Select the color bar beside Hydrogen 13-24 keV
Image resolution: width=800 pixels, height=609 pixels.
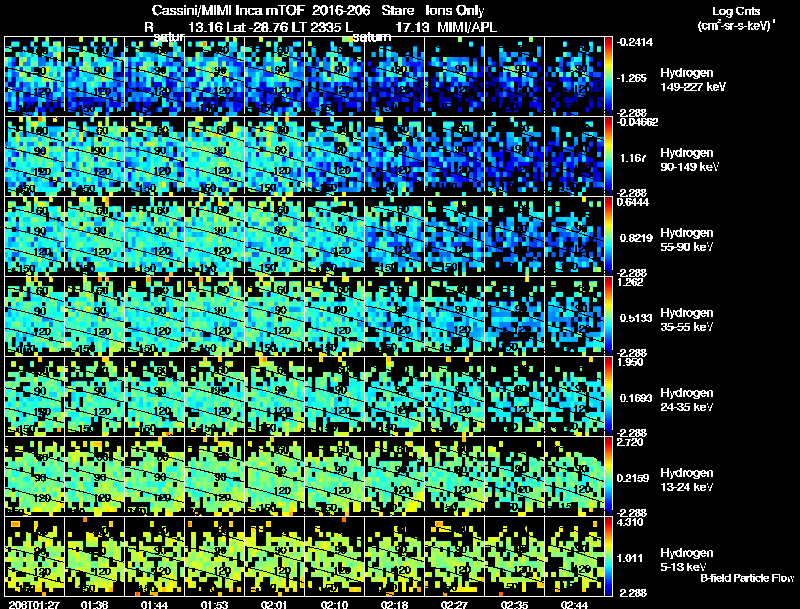(608, 476)
